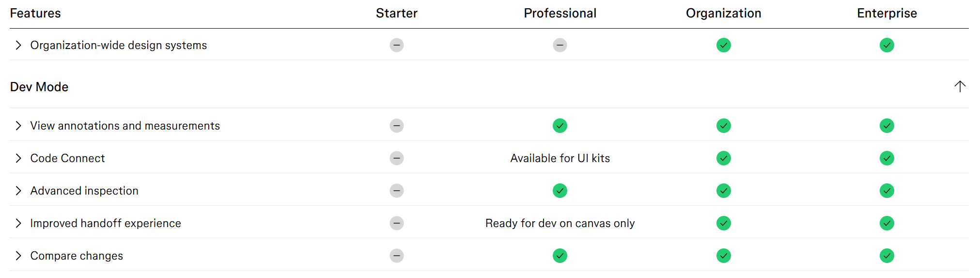Click Professional check for Compare changes

(560, 256)
